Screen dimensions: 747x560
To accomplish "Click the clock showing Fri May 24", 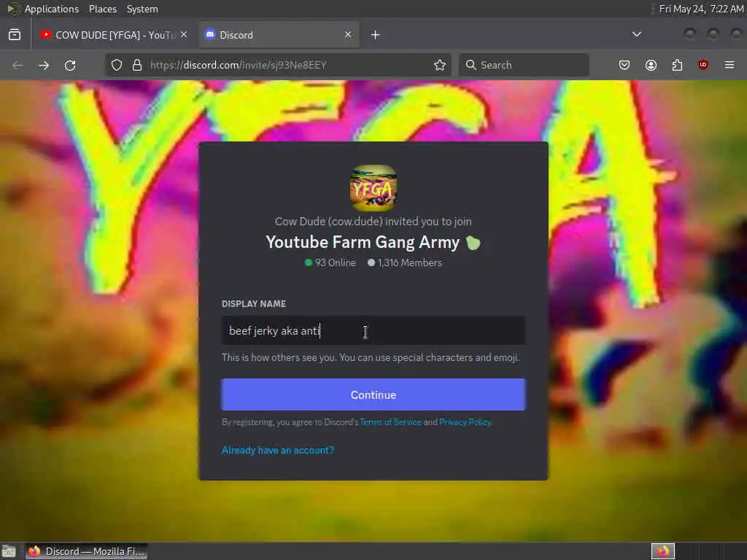I will [x=701, y=9].
